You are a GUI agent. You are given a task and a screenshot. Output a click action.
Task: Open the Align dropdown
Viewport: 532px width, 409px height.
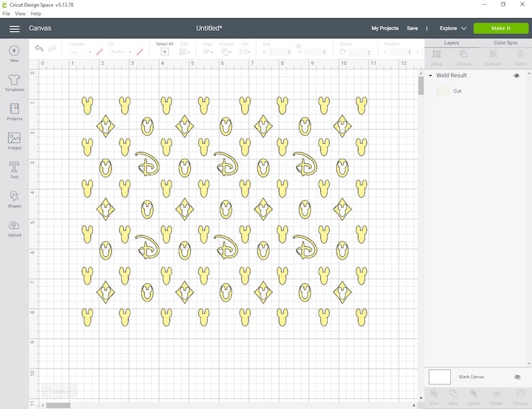208,52
